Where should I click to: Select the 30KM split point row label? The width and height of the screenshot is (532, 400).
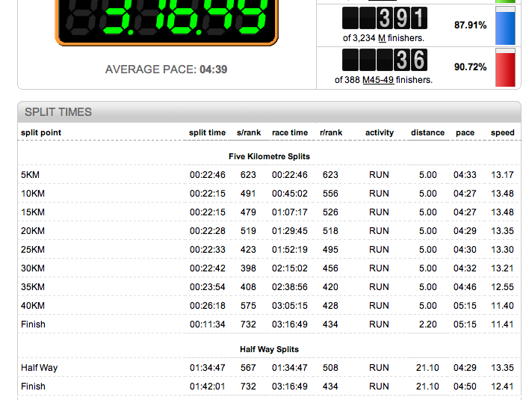coord(33,268)
